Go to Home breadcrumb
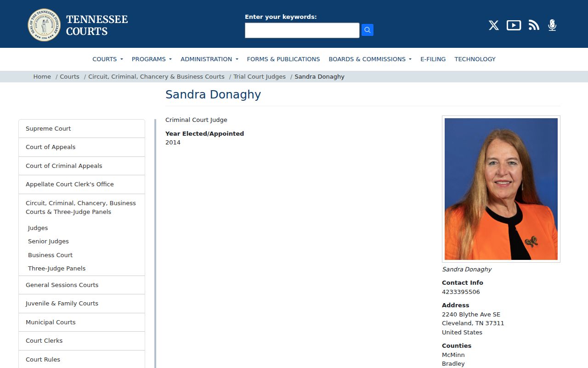This screenshot has width=588, height=368. point(42,77)
